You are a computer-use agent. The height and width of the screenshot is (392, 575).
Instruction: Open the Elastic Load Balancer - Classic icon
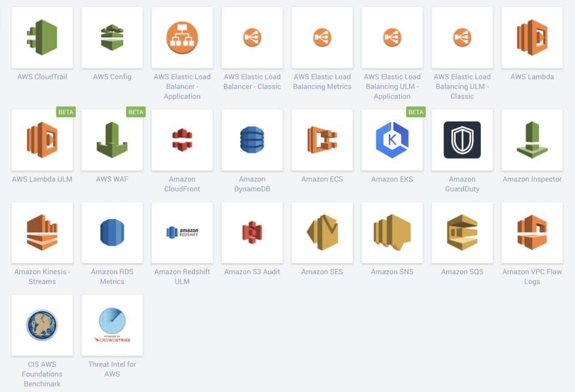[x=252, y=37]
